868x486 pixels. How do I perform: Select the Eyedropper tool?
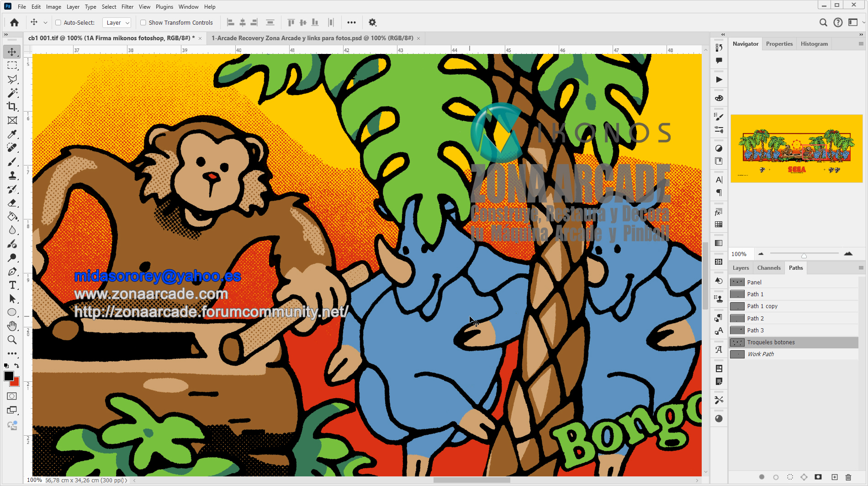12,134
